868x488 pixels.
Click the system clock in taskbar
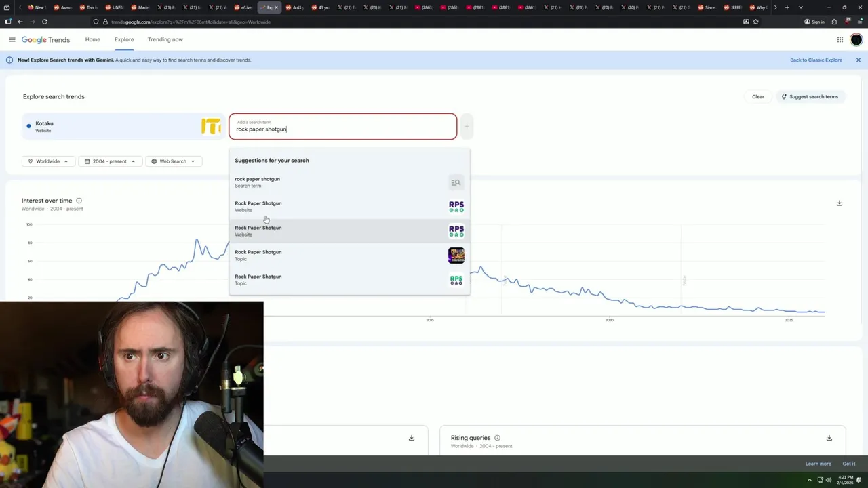point(845,480)
